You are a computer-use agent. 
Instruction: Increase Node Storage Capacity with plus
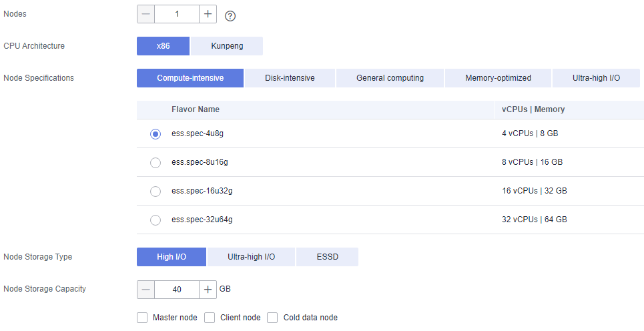click(208, 290)
